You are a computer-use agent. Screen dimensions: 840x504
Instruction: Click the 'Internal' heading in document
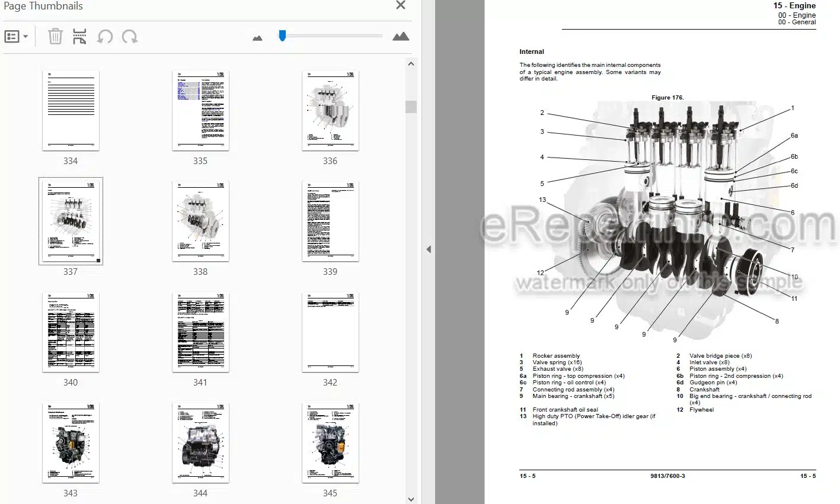click(x=532, y=52)
